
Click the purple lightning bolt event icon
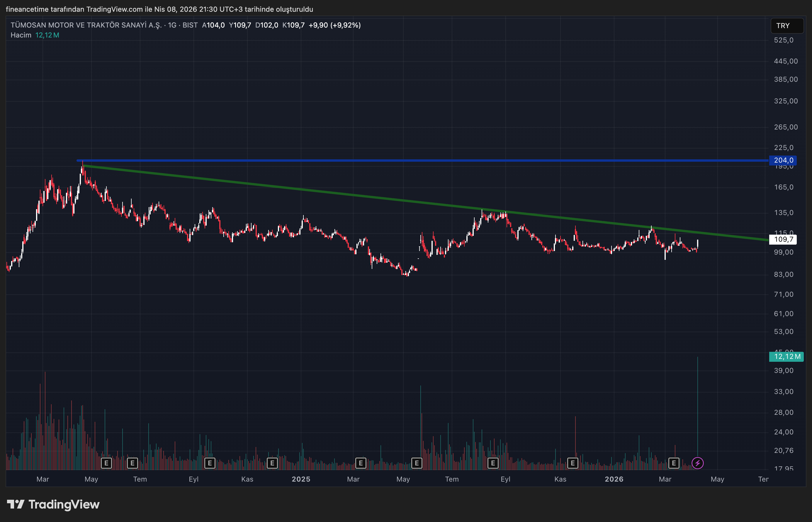(697, 463)
